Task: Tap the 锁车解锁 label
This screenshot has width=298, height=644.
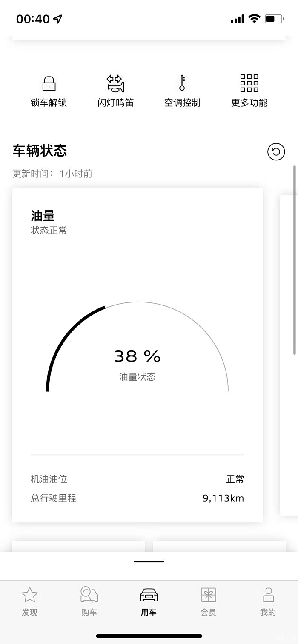Action: (x=49, y=103)
